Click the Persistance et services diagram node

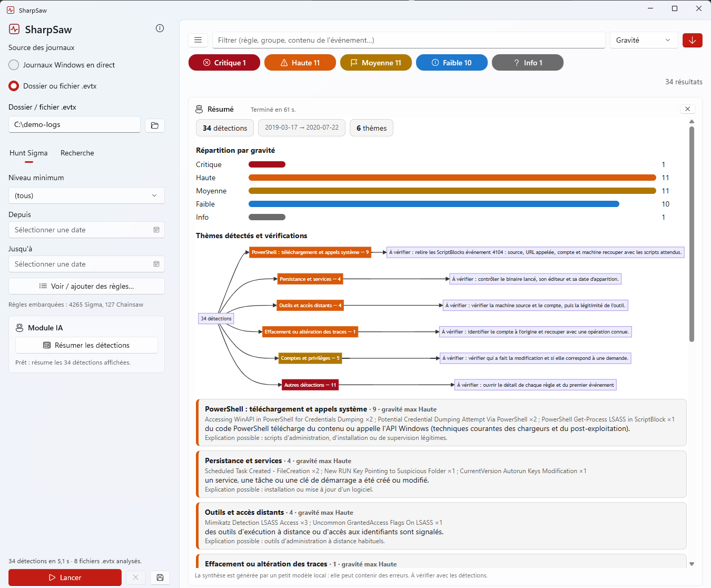[x=310, y=279]
